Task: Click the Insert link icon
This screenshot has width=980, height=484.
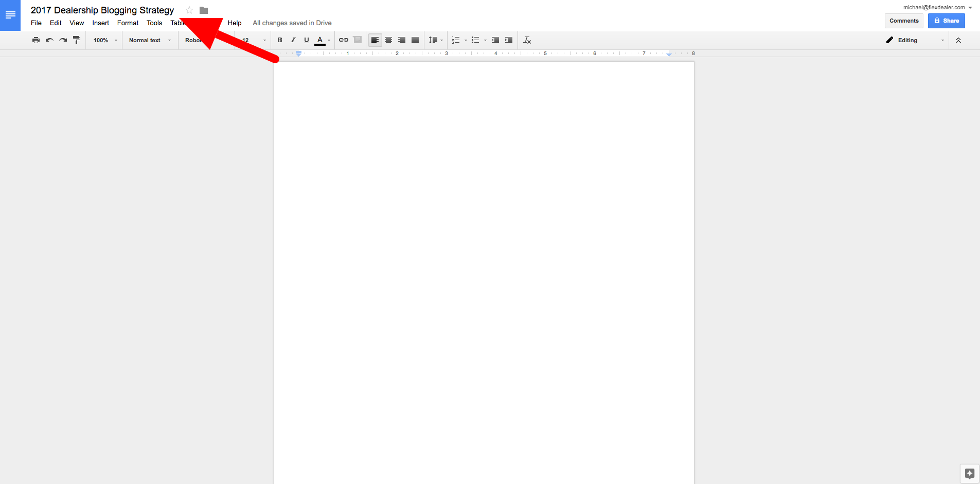Action: click(344, 40)
